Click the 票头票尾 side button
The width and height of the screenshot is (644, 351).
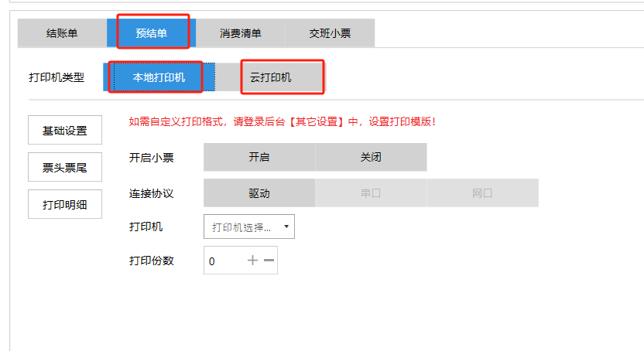65,167
